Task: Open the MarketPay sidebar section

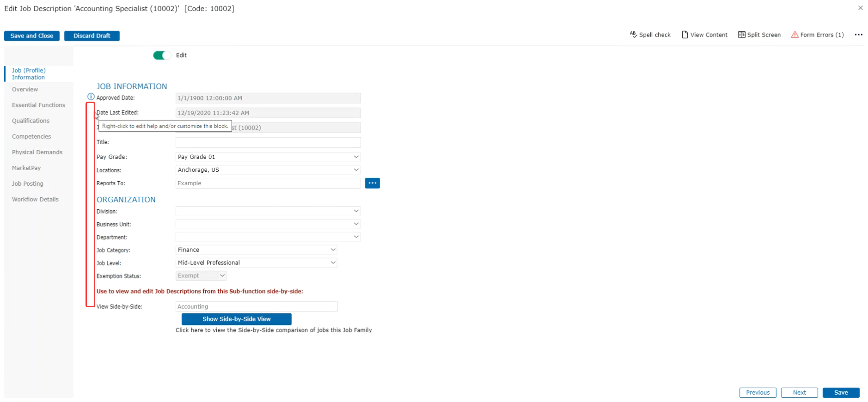Action: pos(26,168)
